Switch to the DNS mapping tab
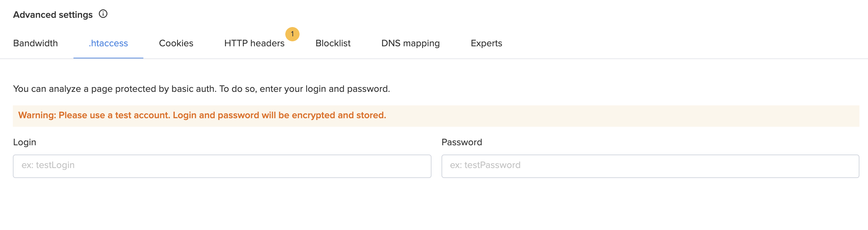 (x=410, y=43)
